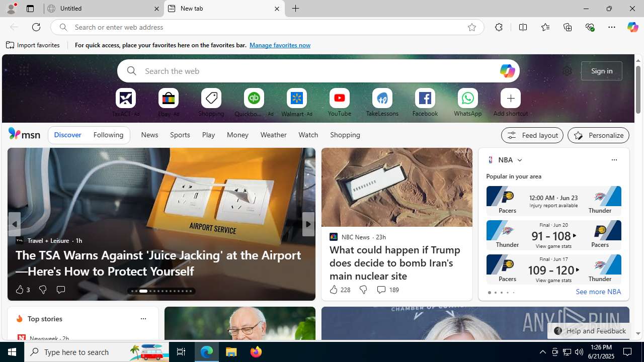Open Browser essentials heart icon
The width and height of the screenshot is (644, 362).
click(590, 27)
